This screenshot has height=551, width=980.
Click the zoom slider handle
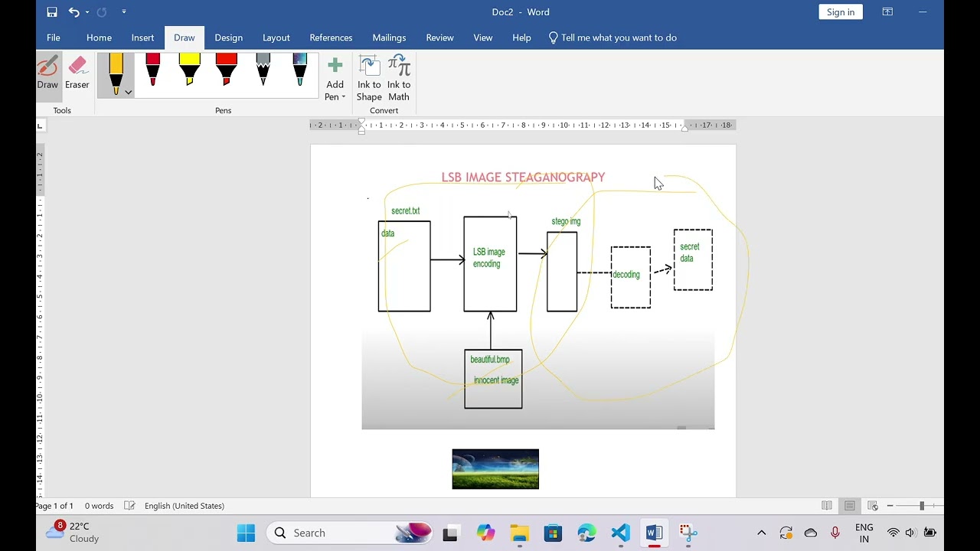[922, 506]
